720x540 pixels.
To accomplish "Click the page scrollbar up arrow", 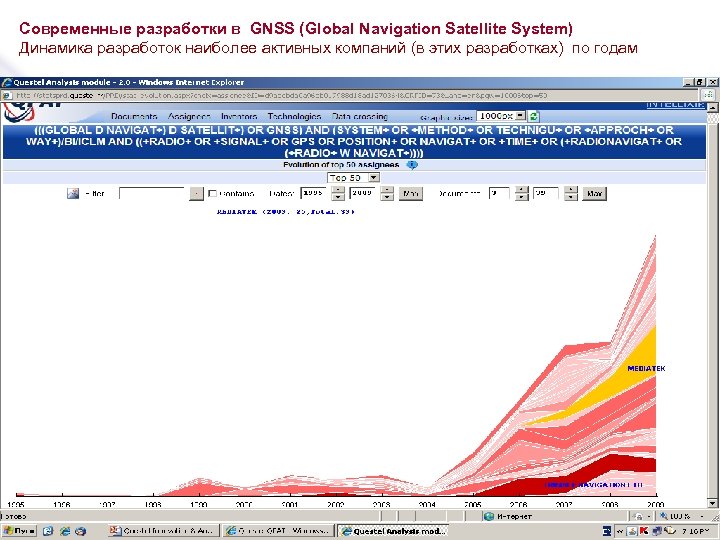I will pos(712,107).
